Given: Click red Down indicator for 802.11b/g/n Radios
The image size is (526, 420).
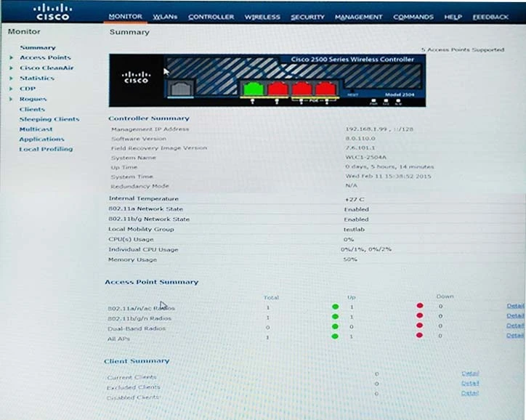Looking at the screenshot, I should point(419,316).
